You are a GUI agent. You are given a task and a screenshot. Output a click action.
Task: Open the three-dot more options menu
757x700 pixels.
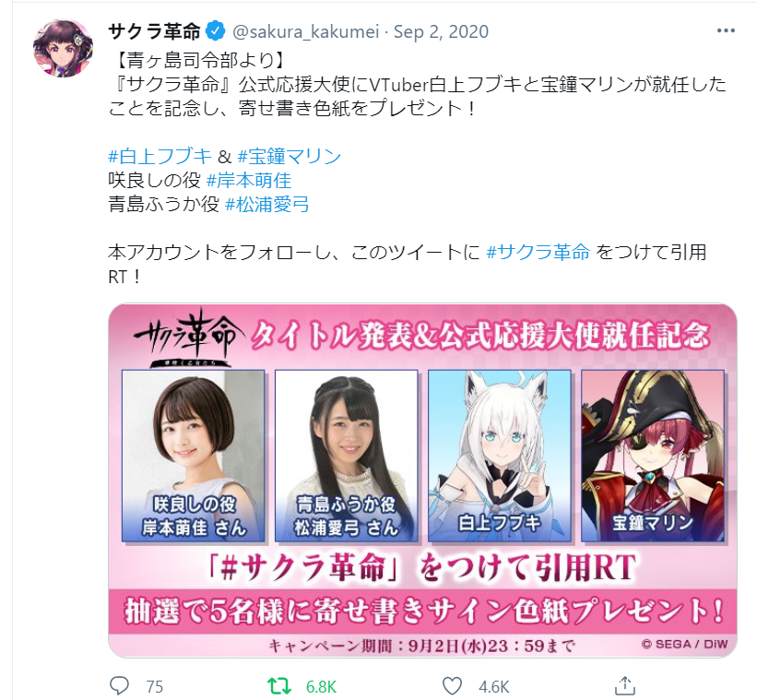tap(726, 31)
